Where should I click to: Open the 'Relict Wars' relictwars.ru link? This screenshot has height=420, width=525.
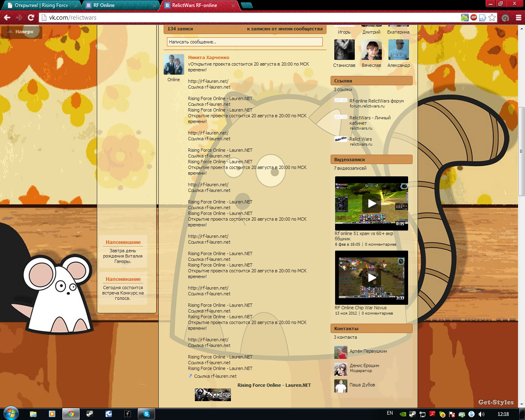pos(361,139)
